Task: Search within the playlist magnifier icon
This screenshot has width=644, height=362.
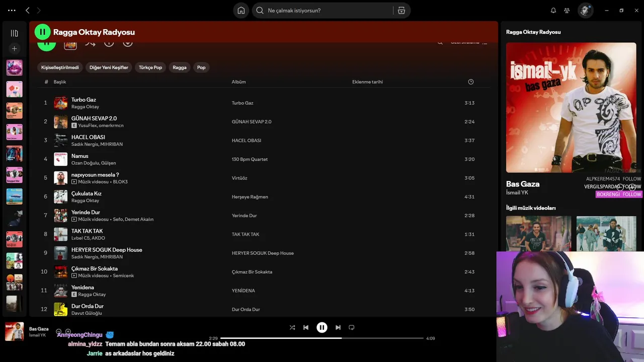Action: (x=440, y=43)
